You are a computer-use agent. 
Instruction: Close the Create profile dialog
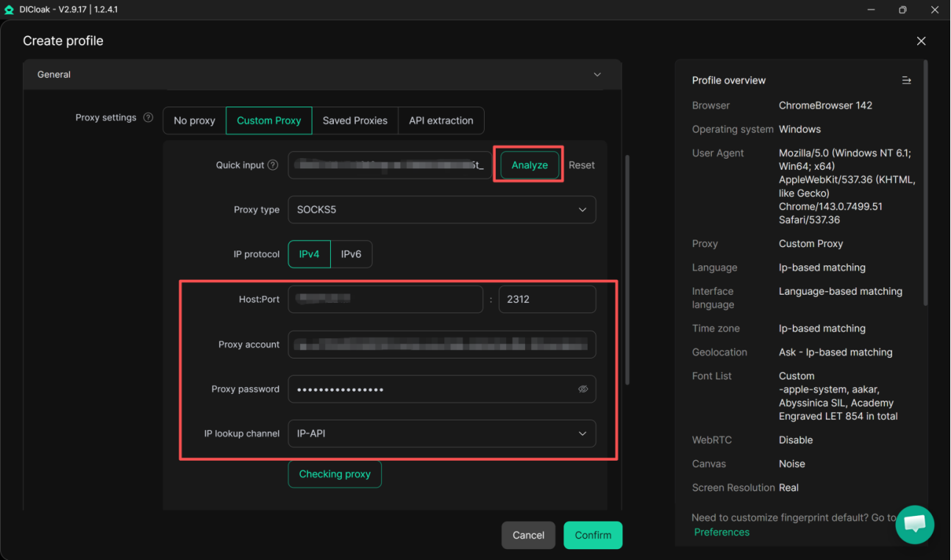pos(921,41)
